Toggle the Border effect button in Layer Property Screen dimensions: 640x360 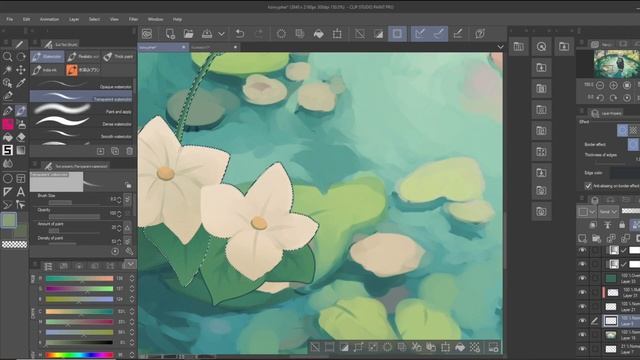622,130
